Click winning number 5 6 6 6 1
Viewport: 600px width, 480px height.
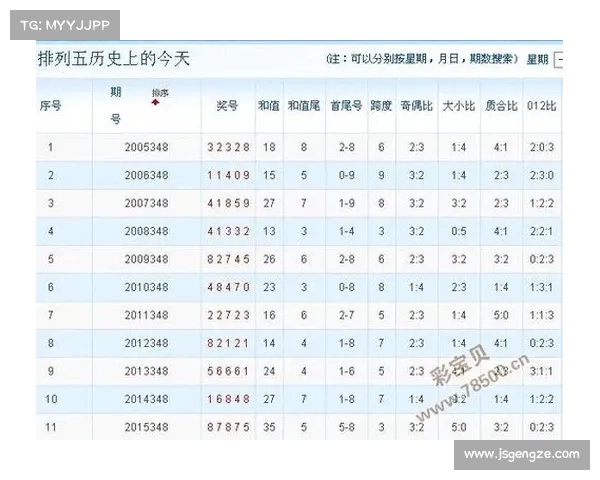[x=228, y=371]
